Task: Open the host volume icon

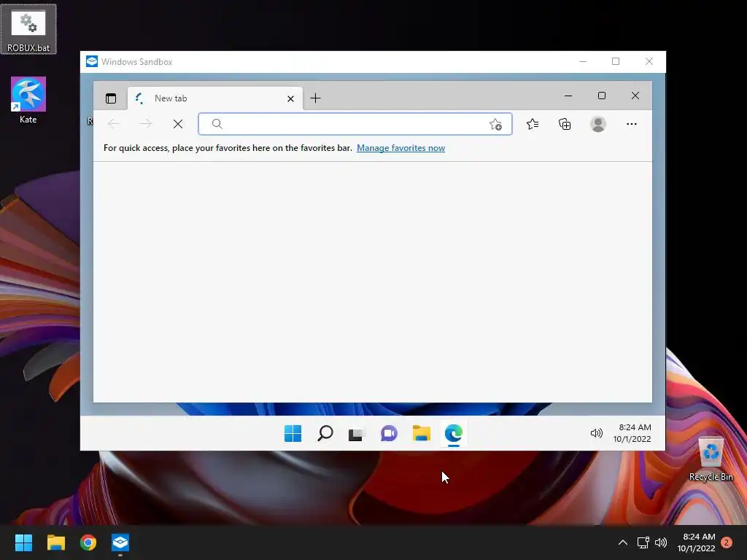Action: 661,542
